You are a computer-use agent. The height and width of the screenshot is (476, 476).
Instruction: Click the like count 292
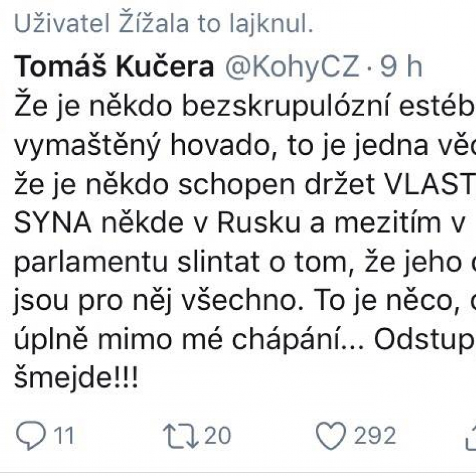pyautogui.click(x=375, y=435)
